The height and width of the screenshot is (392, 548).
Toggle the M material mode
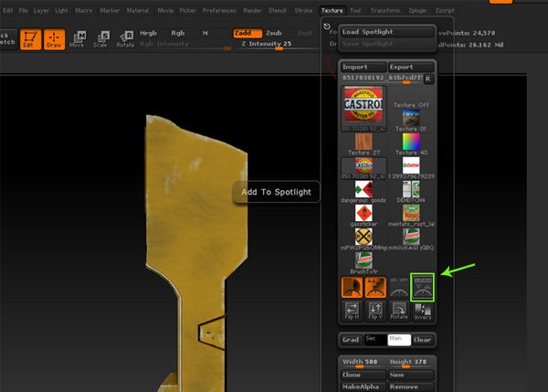pyautogui.click(x=205, y=33)
